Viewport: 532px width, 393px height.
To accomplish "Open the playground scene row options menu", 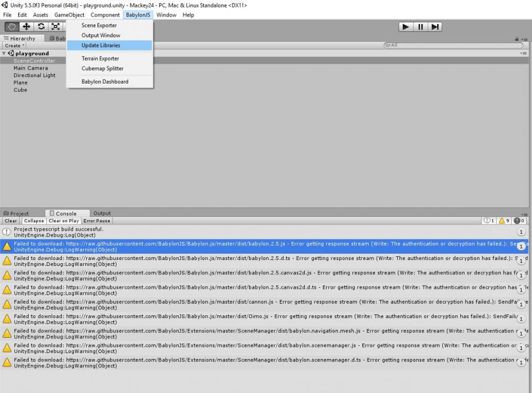I will pos(523,53).
